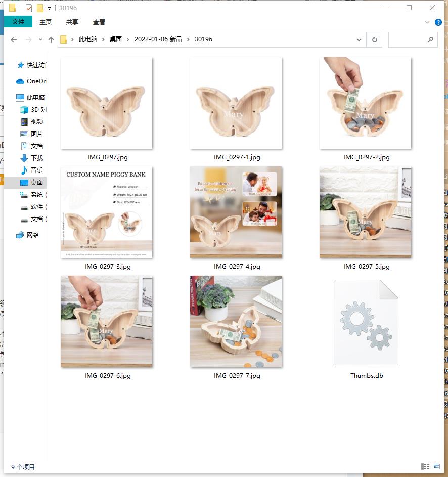The image size is (448, 477).
Task: Open the 文件 menu tab
Action: click(18, 22)
